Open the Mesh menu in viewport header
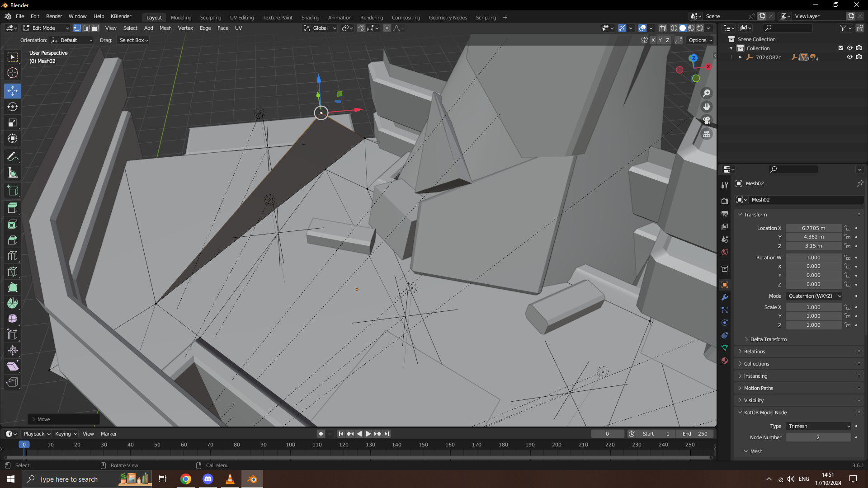The width and height of the screenshot is (868, 488). coord(165,28)
